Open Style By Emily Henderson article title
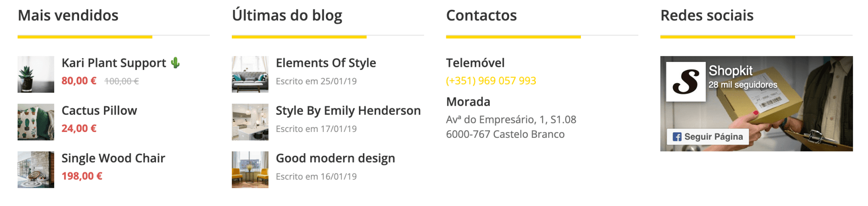The image size is (868, 206). click(x=348, y=111)
